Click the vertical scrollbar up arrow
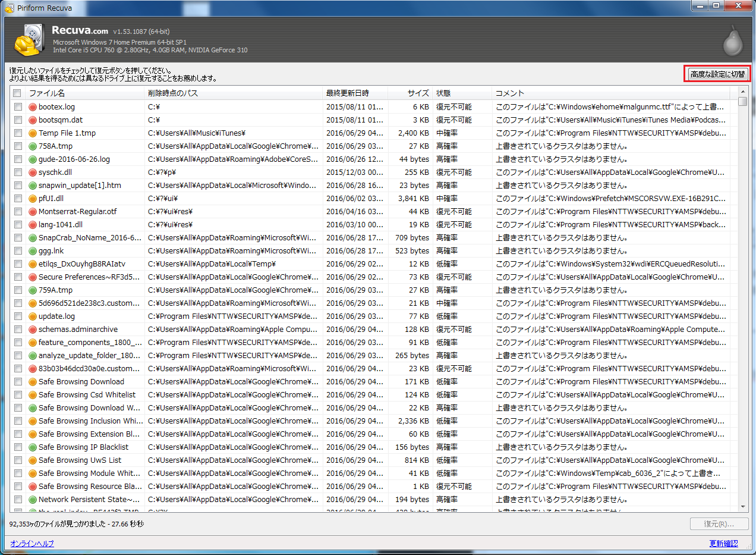756x555 pixels. [742, 92]
